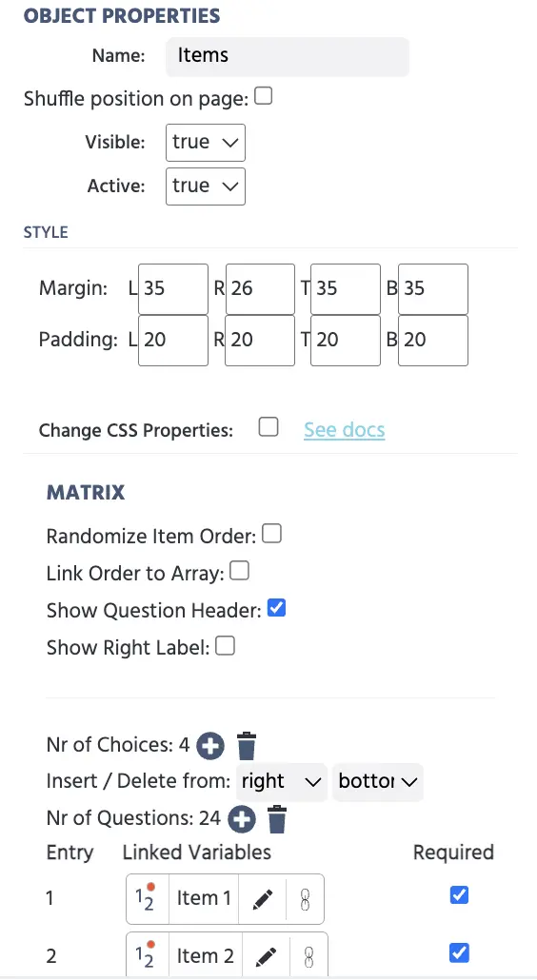Add a question with the plus icon
This screenshot has width=537, height=980.
[x=241, y=819]
